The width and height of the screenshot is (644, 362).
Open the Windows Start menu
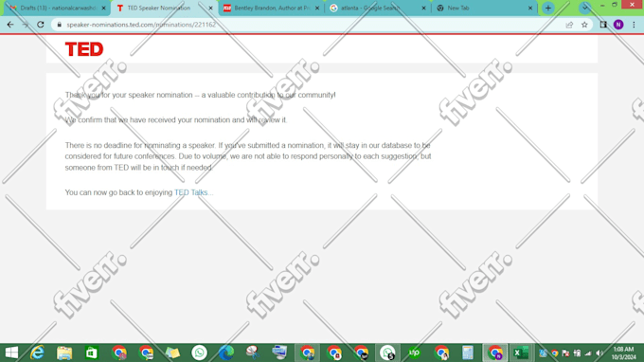point(11,353)
